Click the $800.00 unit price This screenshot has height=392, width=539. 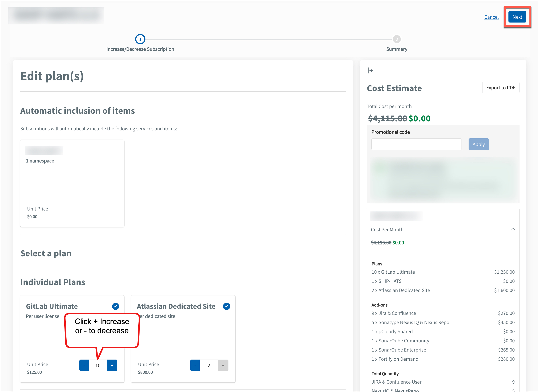[x=145, y=372]
